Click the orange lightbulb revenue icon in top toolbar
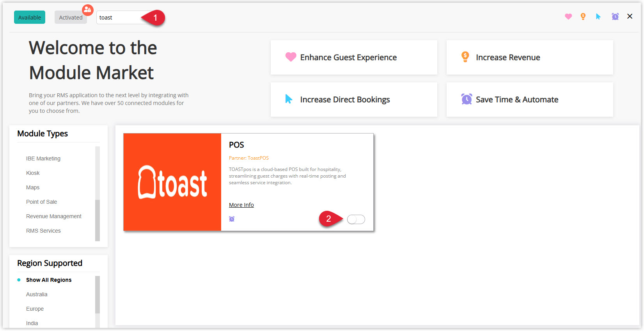This screenshot has width=644, height=331. pyautogui.click(x=583, y=16)
